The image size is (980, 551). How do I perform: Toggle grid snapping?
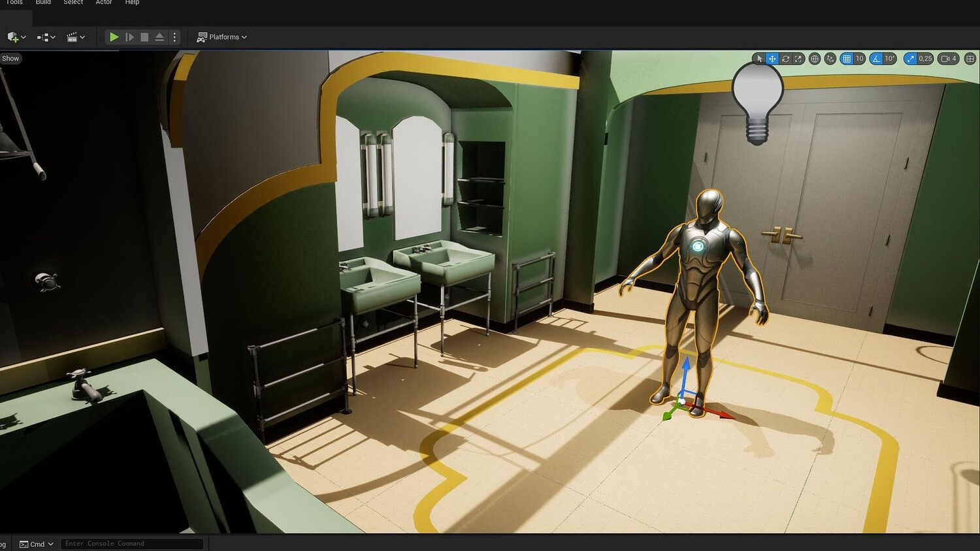847,59
